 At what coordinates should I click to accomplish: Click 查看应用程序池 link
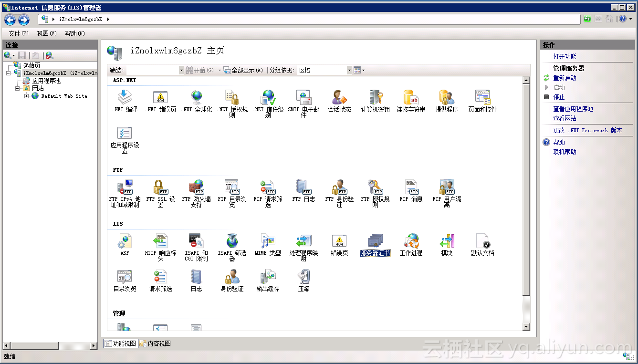(x=573, y=109)
